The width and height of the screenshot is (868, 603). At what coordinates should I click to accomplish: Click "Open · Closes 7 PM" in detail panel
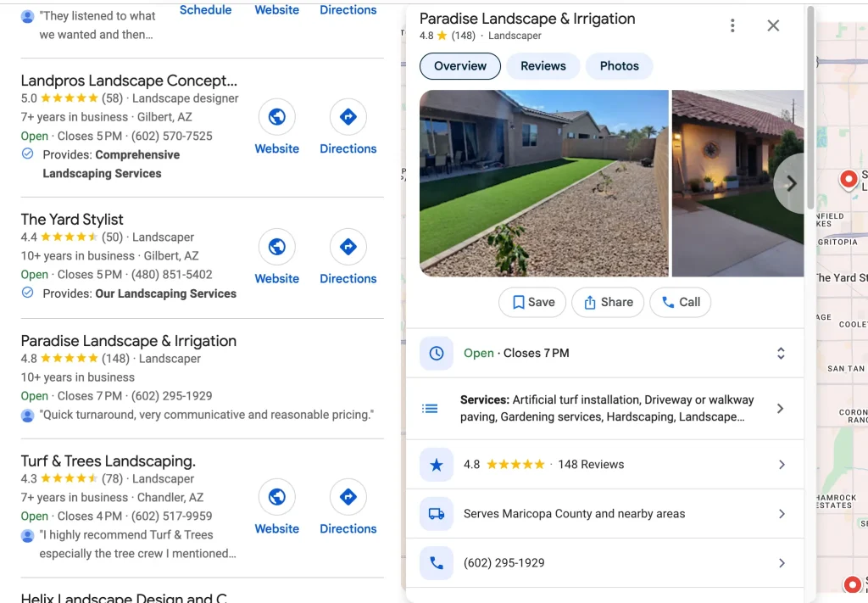tap(516, 354)
